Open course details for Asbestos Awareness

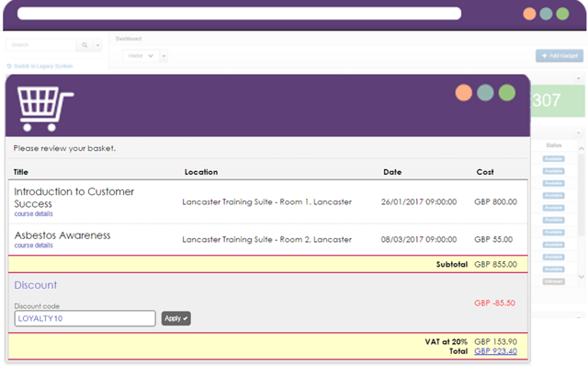[x=33, y=246]
